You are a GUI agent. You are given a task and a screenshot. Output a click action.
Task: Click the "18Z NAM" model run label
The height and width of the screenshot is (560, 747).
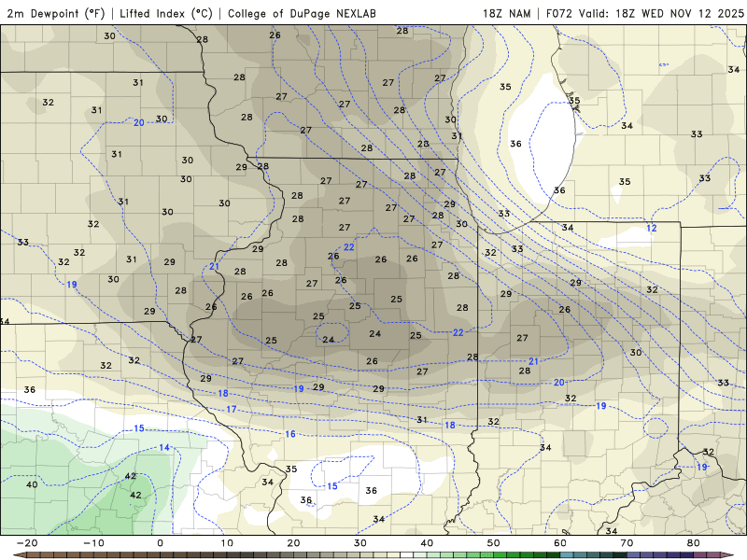pyautogui.click(x=507, y=13)
